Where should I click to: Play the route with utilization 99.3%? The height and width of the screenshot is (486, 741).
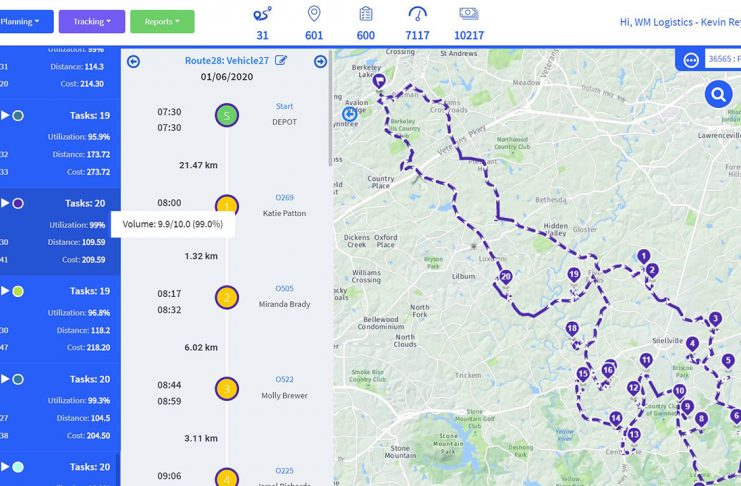[x=5, y=379]
